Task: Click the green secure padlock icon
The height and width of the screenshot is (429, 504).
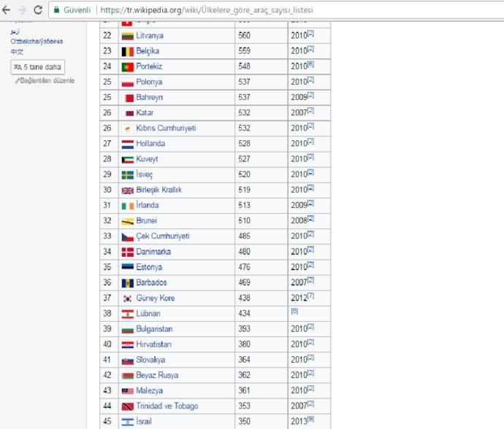Action: [x=56, y=10]
